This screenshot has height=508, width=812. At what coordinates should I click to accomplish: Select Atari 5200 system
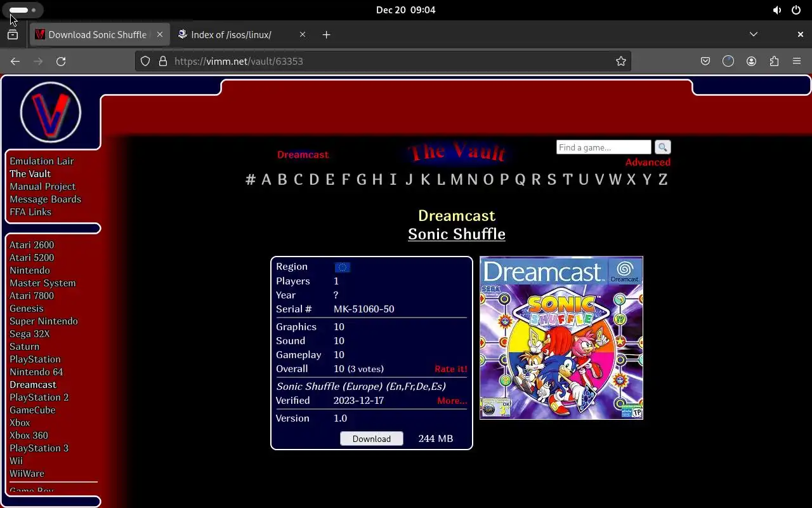click(x=32, y=258)
